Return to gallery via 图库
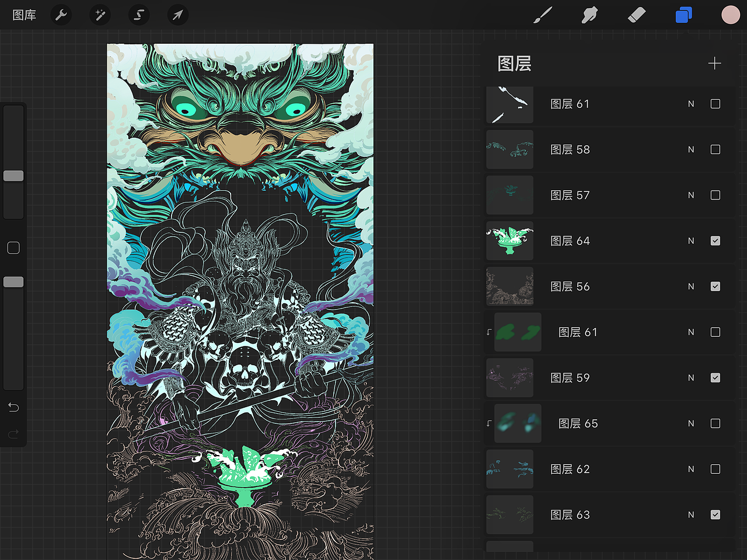The width and height of the screenshot is (747, 560). (25, 15)
